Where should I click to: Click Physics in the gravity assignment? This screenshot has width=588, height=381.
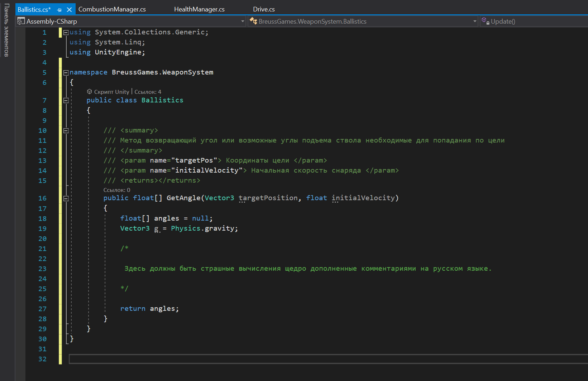tap(186, 228)
